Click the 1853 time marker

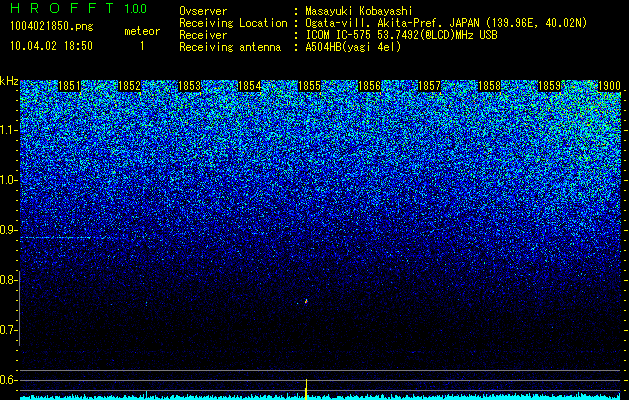(189, 86)
